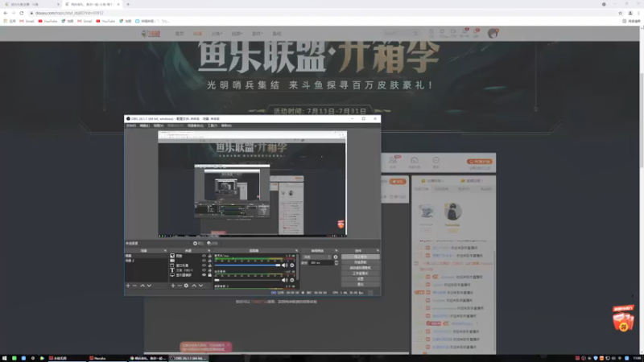This screenshot has width=644, height=362.
Task: Open settings gear of first mixer channel
Action: click(292, 265)
